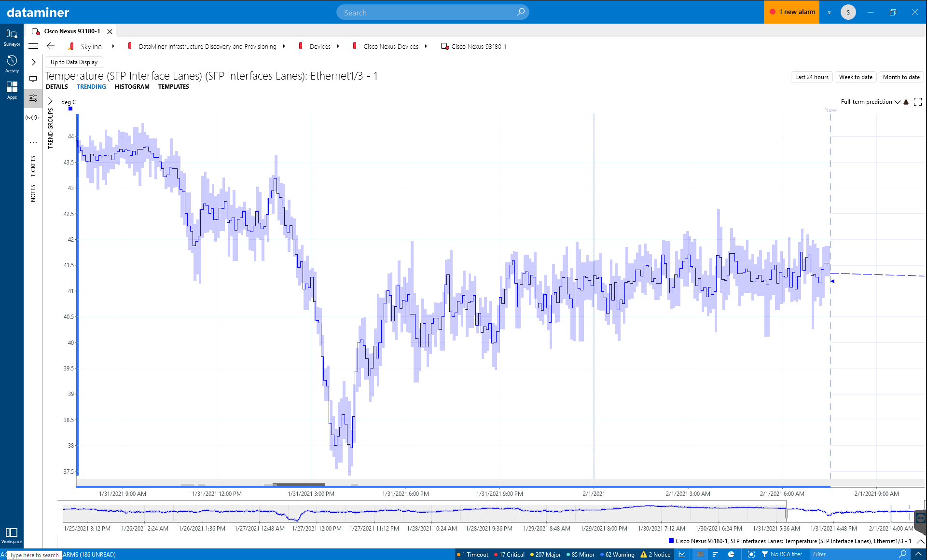This screenshot has width=927, height=560.
Task: Switch to the TEMPLATES tab
Action: click(x=174, y=87)
